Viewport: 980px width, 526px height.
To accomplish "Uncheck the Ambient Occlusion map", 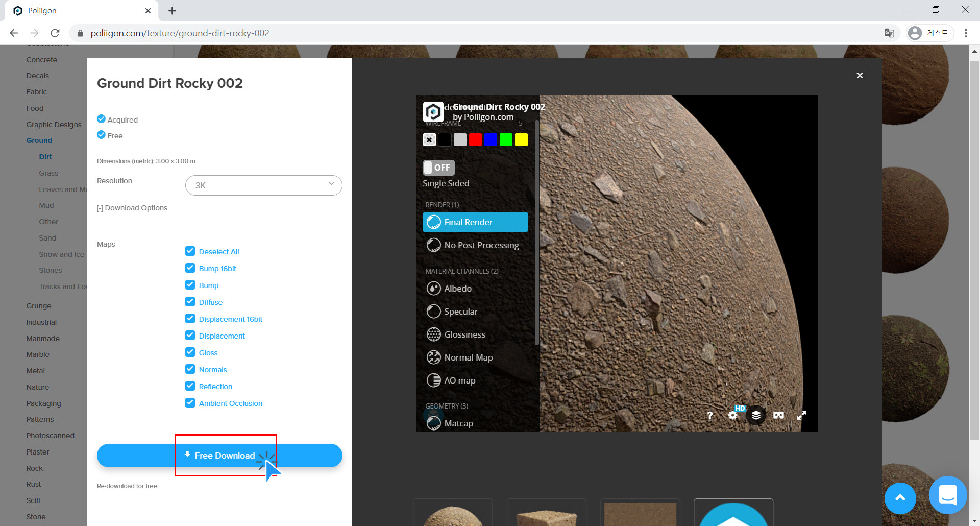I will [190, 403].
